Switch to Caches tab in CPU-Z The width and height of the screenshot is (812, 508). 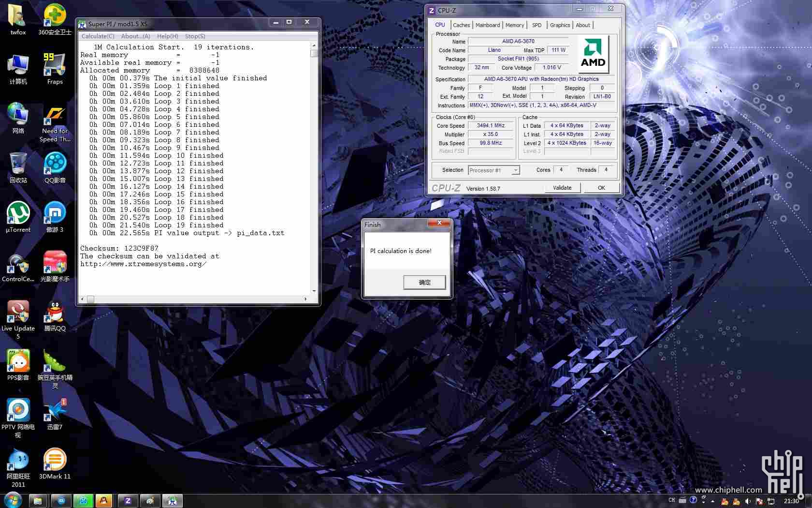click(x=461, y=25)
